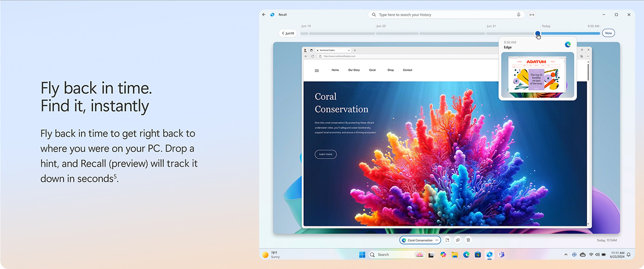
Task: Go back using the Recall back arrow
Action: click(264, 15)
